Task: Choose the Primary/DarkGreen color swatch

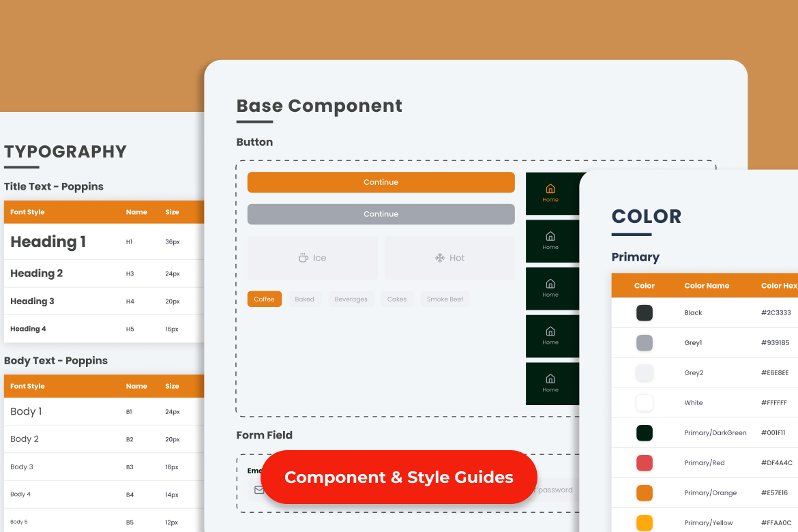Action: click(x=644, y=433)
